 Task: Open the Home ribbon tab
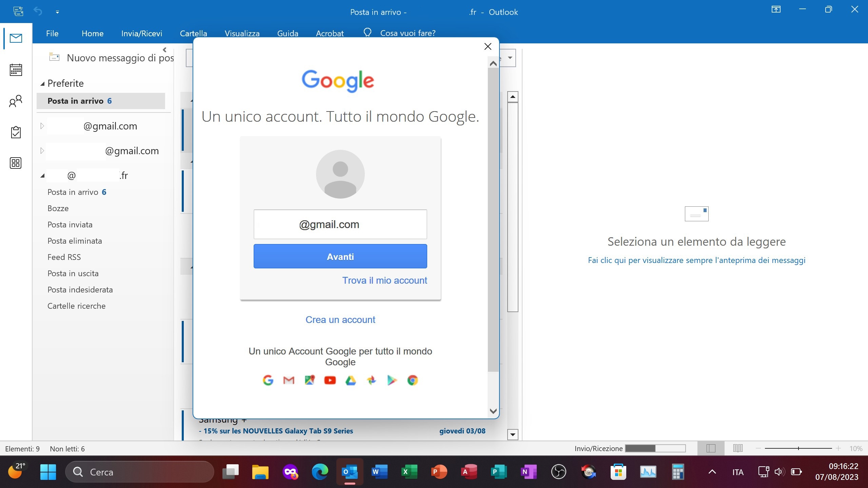(93, 33)
